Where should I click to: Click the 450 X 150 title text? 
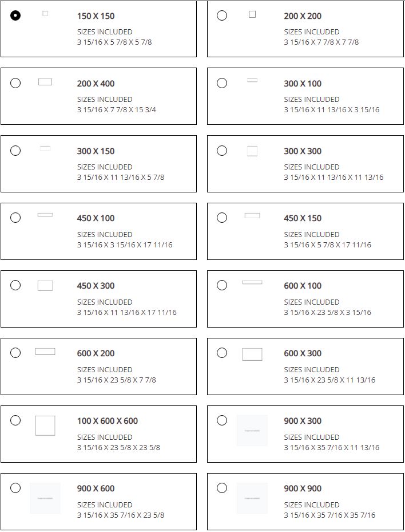click(303, 218)
